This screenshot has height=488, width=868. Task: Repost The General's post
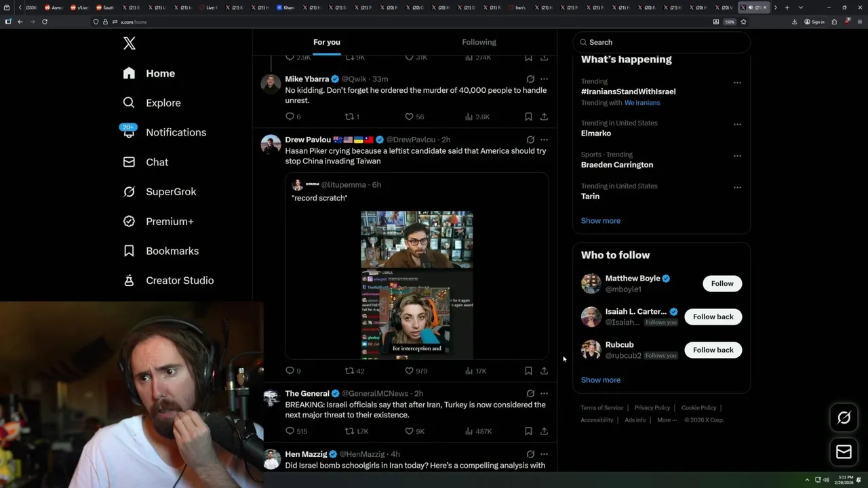point(357,431)
